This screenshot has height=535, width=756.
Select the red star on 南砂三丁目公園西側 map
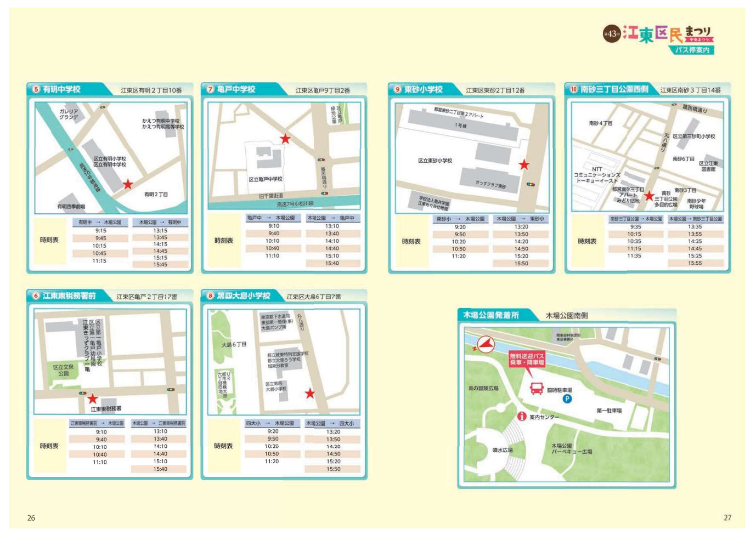coord(649,196)
